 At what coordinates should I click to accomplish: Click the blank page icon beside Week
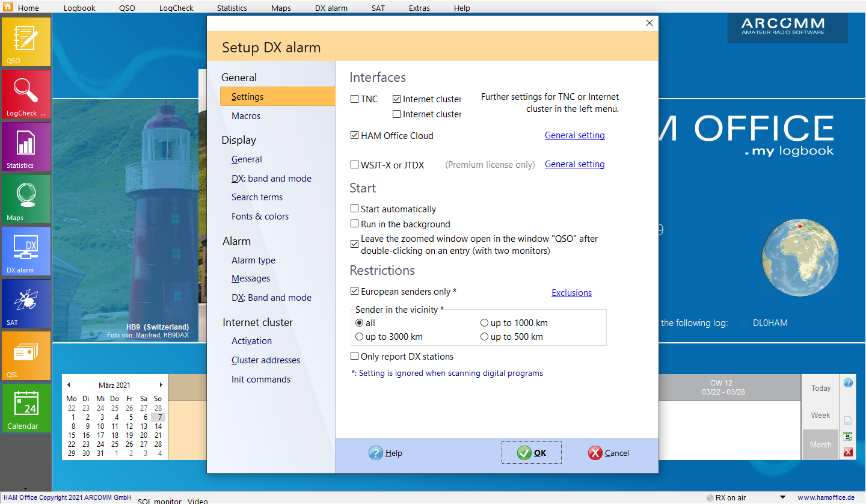pos(848,421)
